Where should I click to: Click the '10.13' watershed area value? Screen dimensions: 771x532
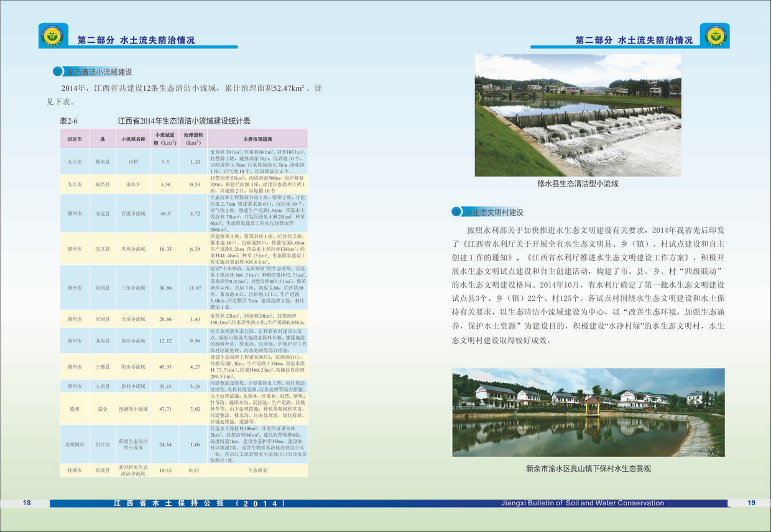point(165,470)
